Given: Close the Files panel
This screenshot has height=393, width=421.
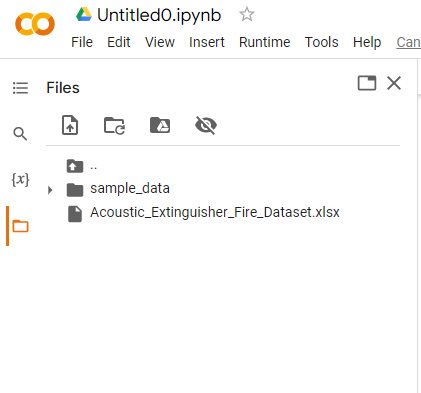Looking at the screenshot, I should pos(394,83).
